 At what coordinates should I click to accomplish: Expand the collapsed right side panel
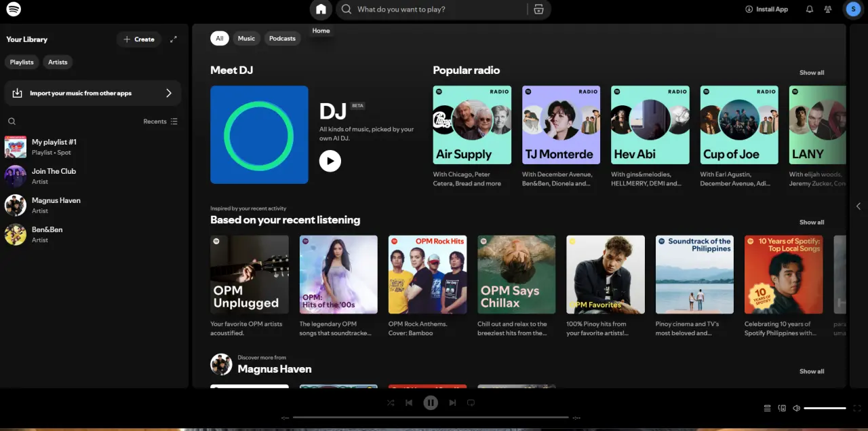tap(859, 206)
